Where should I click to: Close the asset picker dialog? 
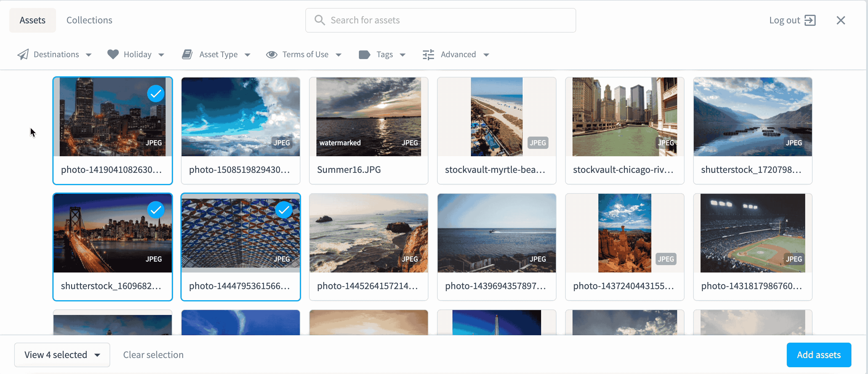(x=841, y=20)
